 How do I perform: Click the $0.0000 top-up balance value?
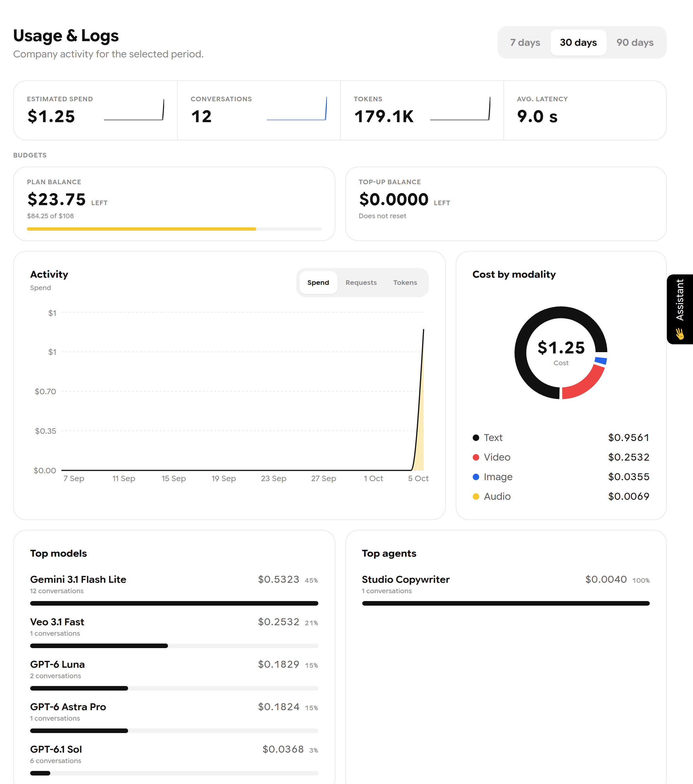point(394,200)
